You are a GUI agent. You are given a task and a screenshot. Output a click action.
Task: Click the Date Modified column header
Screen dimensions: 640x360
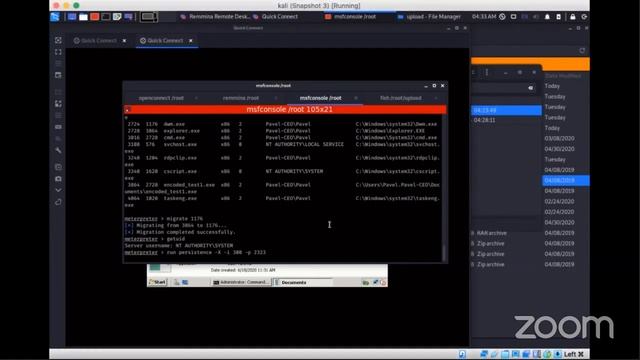pyautogui.click(x=563, y=76)
